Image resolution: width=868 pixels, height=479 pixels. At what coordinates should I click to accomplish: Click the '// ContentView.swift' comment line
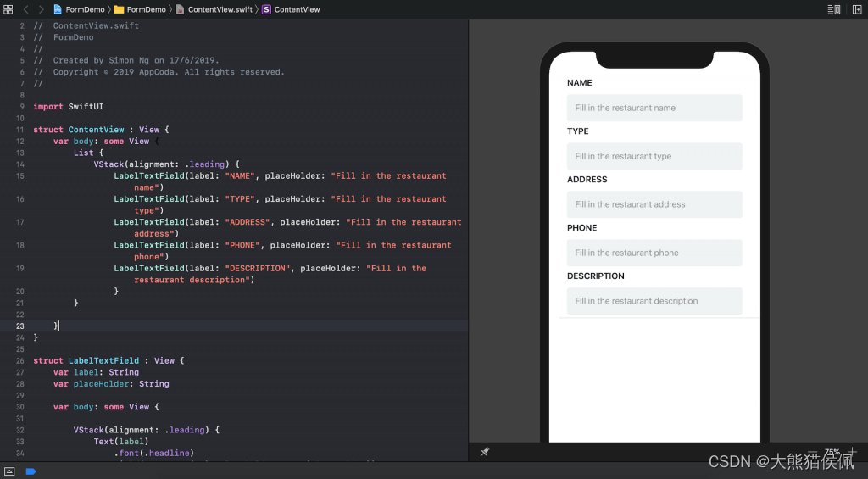pyautogui.click(x=86, y=26)
